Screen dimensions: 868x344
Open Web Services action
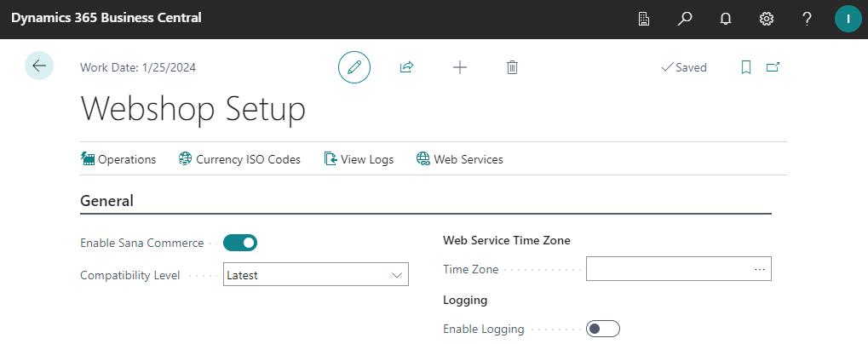[x=459, y=159]
